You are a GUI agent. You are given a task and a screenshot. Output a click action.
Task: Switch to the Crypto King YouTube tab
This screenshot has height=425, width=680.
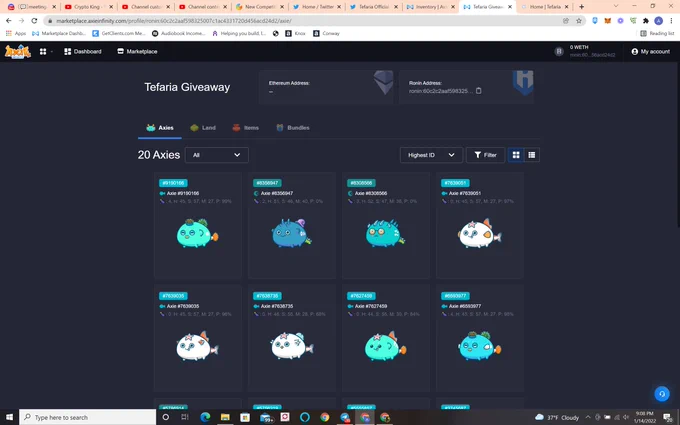88,7
